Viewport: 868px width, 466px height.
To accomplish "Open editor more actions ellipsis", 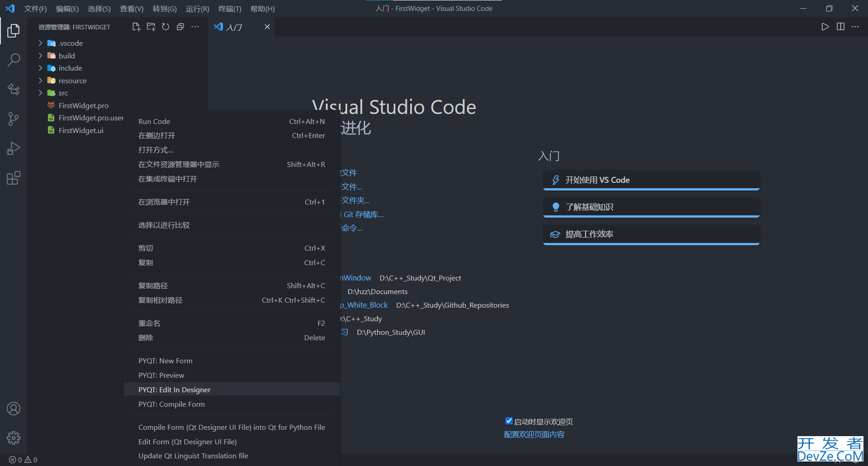I will click(855, 27).
